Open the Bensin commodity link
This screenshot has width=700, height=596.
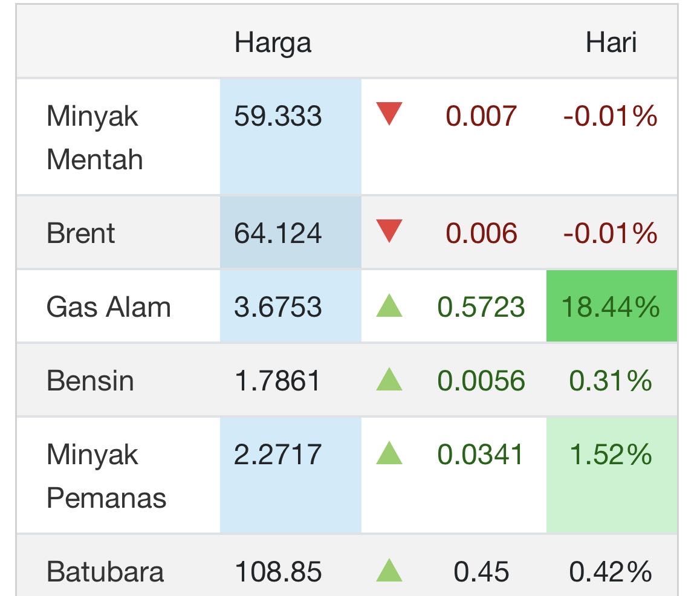[x=90, y=381]
